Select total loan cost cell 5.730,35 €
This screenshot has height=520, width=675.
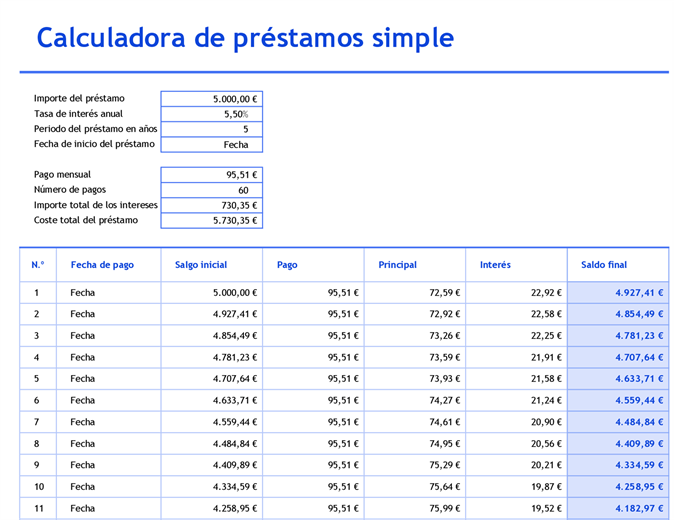[211, 220]
